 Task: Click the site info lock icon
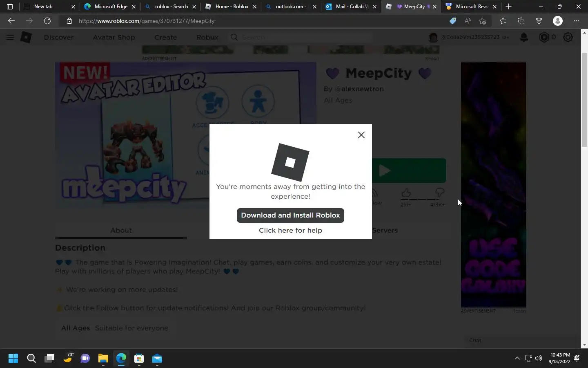[69, 21]
